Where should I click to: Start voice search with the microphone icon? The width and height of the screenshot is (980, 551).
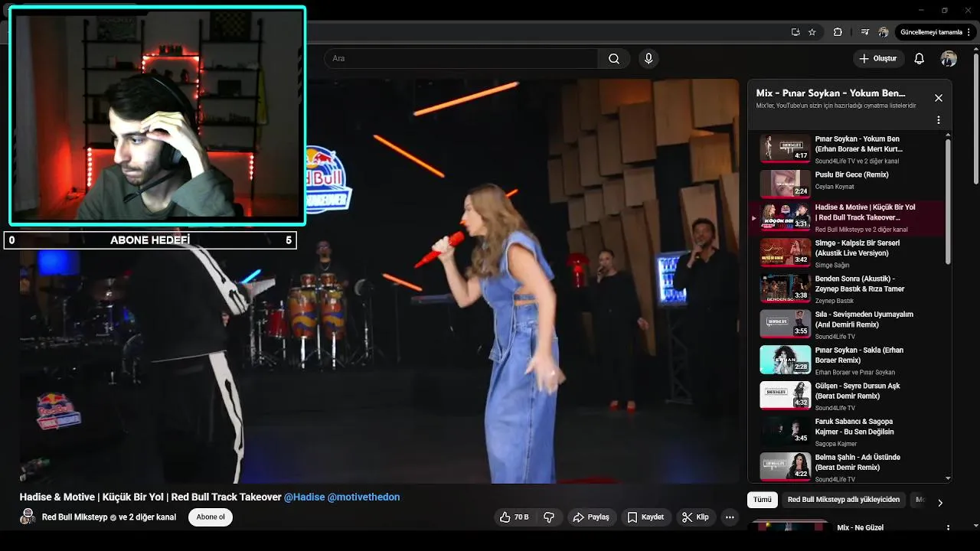[648, 59]
